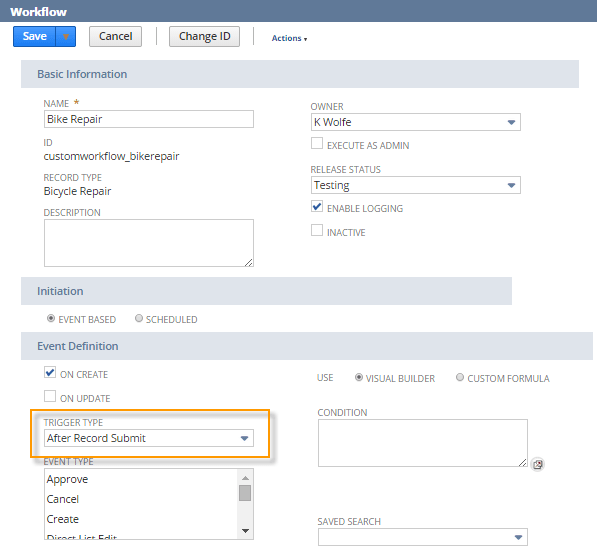Click the Event Type list scroll down arrow
The height and width of the screenshot is (549, 597).
(x=245, y=531)
